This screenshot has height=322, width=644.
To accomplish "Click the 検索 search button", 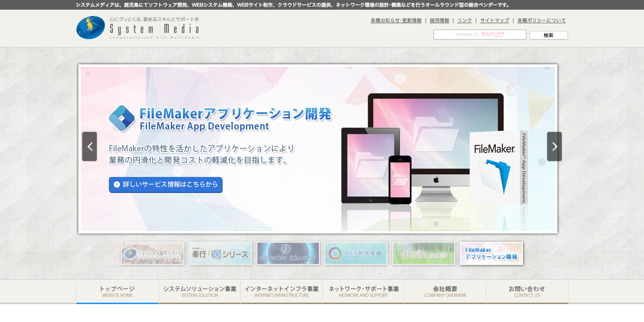I will tap(549, 35).
